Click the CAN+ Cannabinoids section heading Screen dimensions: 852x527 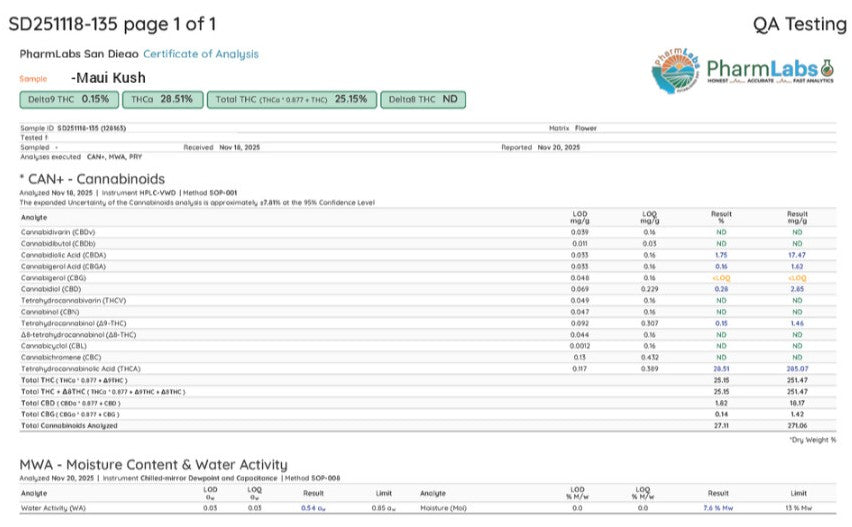[92, 178]
